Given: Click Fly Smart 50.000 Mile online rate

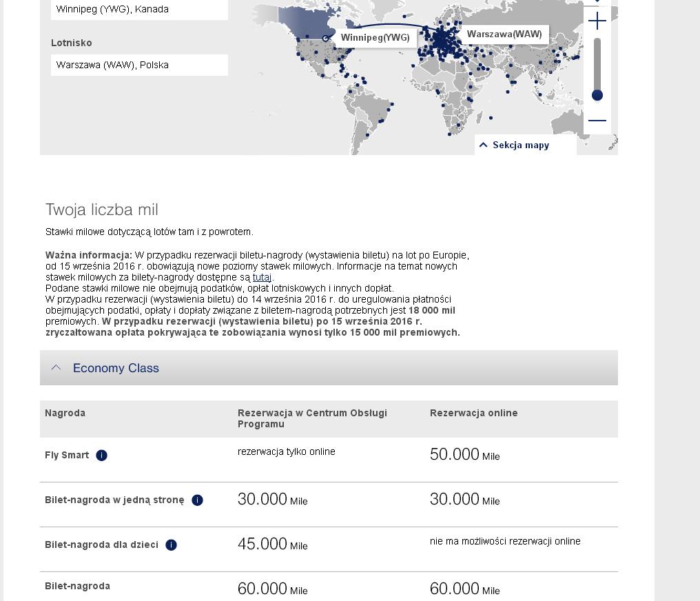Looking at the screenshot, I should pos(465,455).
